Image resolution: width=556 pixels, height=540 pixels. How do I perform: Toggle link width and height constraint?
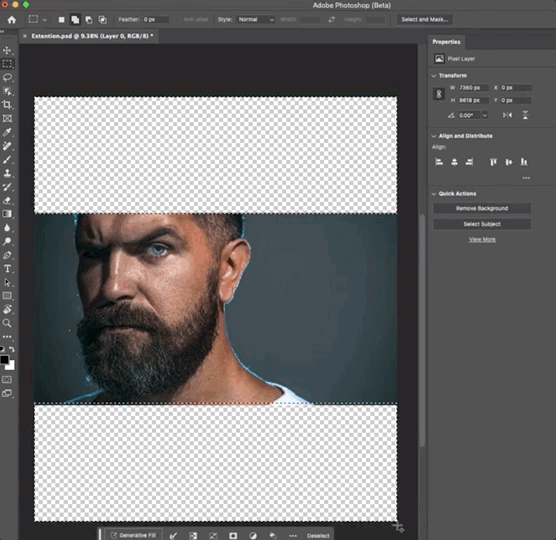pyautogui.click(x=439, y=94)
